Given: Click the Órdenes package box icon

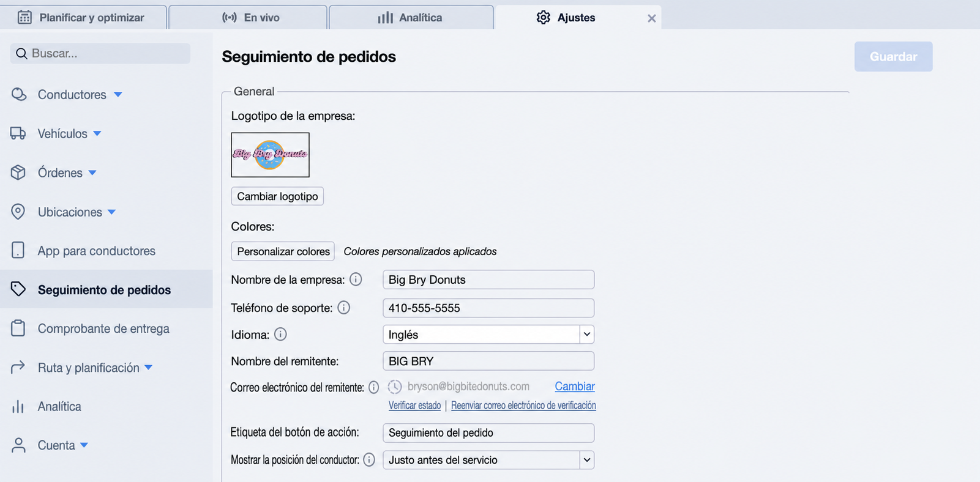Looking at the screenshot, I should pos(18,172).
